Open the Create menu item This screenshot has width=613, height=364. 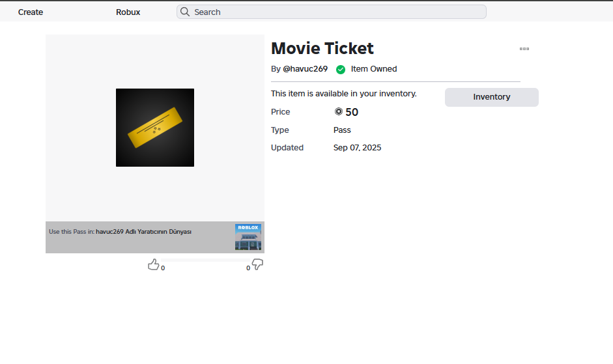point(31,12)
